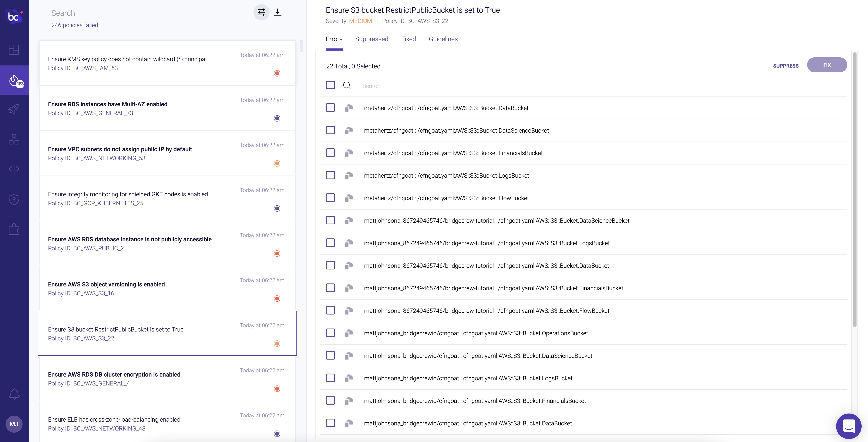868x442 pixels.
Task: Open the chat support bubble icon
Action: tap(849, 426)
